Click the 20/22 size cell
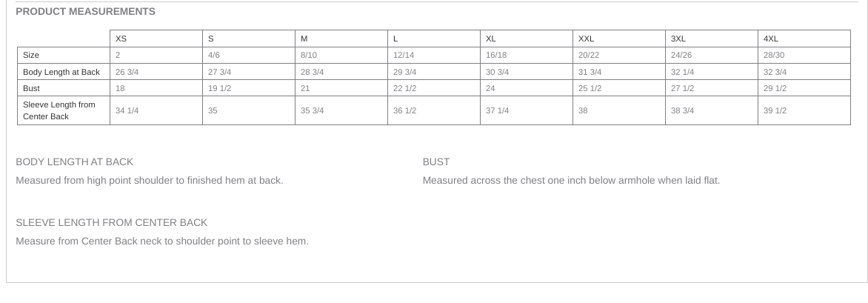This screenshot has width=868, height=303. 589,55
